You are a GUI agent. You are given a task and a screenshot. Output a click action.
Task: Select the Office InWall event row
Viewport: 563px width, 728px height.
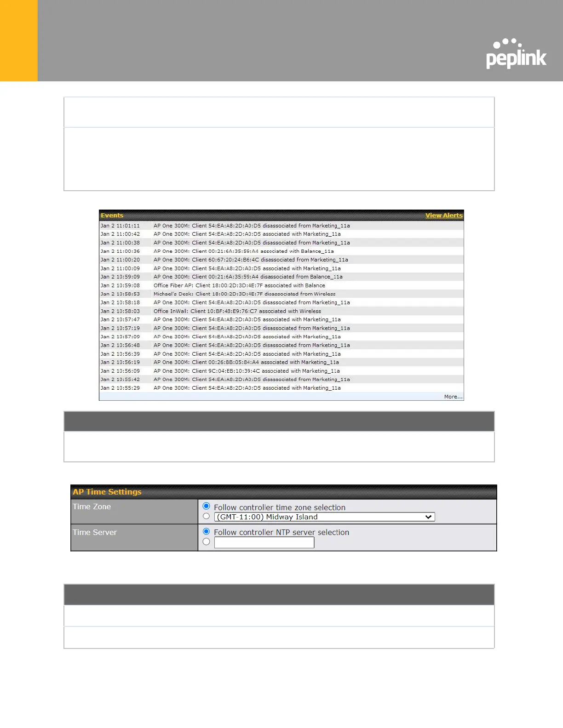pos(281,311)
